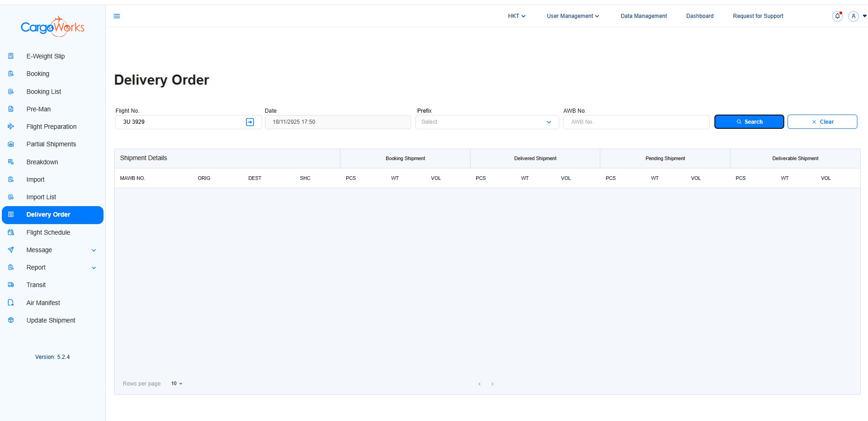Change rows per page dropdown value
868x421 pixels.
click(x=177, y=384)
